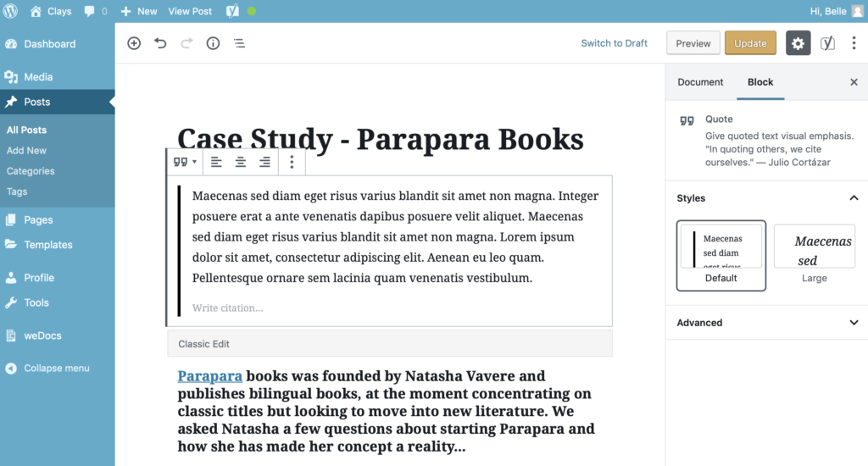Click the Preview button
This screenshot has width=868, height=466.
pyautogui.click(x=693, y=43)
